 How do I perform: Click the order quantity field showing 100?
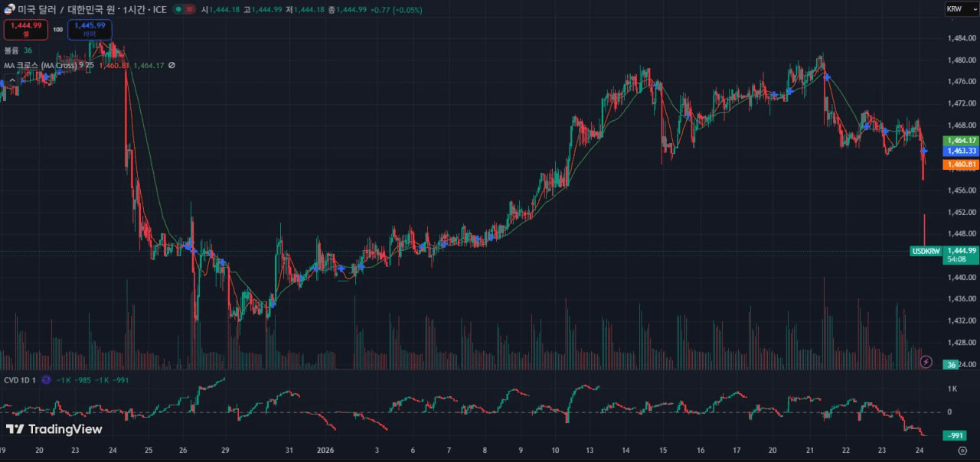pyautogui.click(x=57, y=30)
